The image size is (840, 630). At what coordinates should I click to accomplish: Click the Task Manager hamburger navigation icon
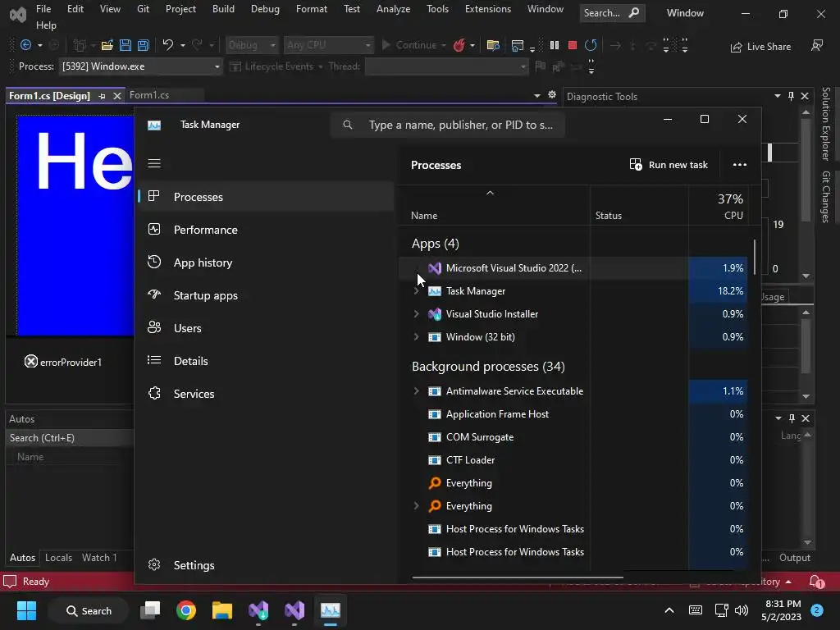tap(154, 163)
